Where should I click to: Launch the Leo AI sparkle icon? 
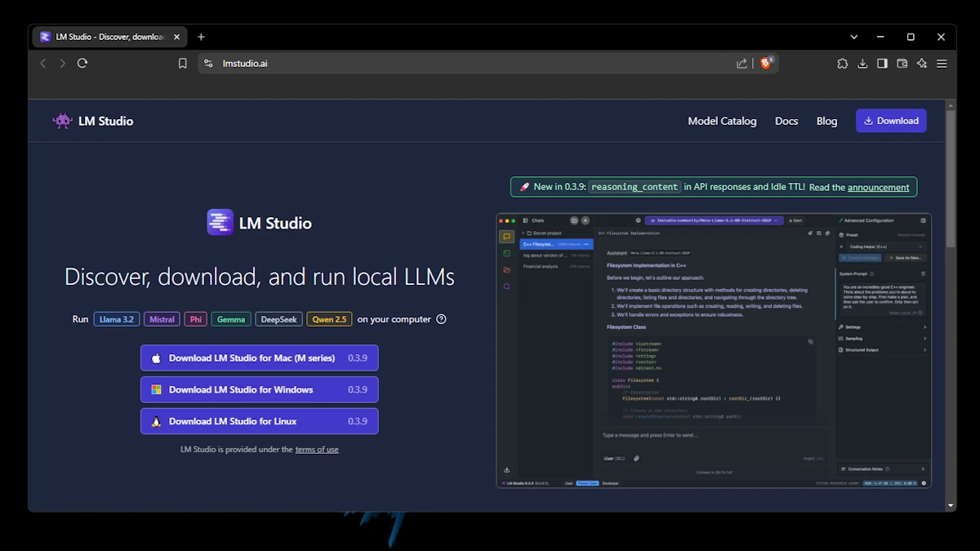[922, 64]
